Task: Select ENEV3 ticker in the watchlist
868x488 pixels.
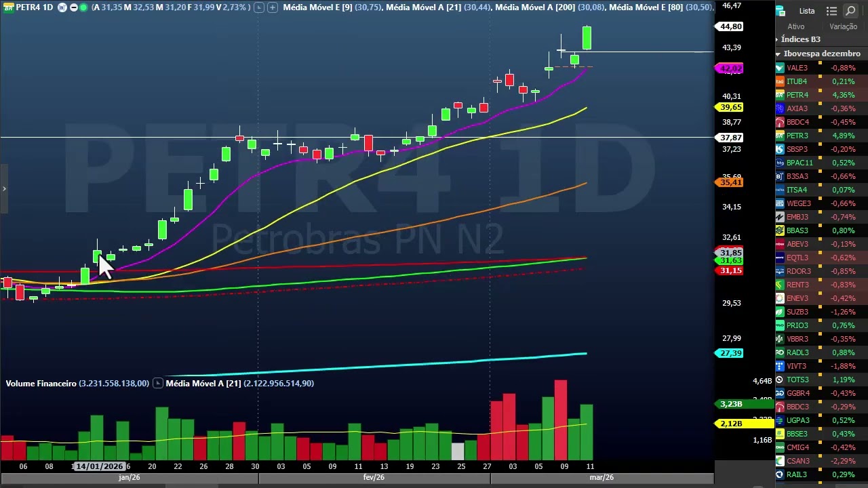Action: (x=797, y=298)
